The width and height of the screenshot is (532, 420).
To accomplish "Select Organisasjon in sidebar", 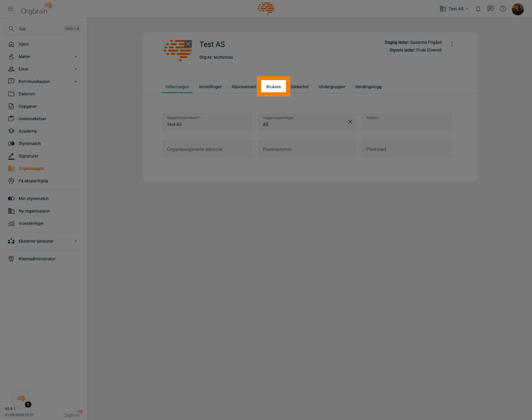I will click(x=44, y=169).
